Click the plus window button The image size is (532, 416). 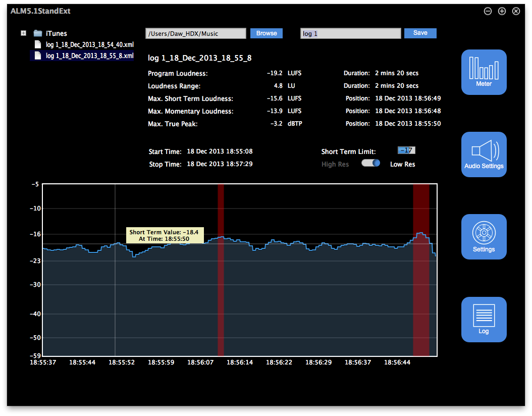[502, 11]
